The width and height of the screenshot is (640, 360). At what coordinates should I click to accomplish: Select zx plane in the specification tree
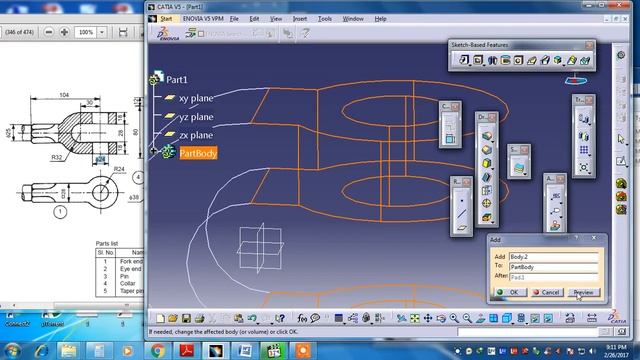[x=196, y=135]
